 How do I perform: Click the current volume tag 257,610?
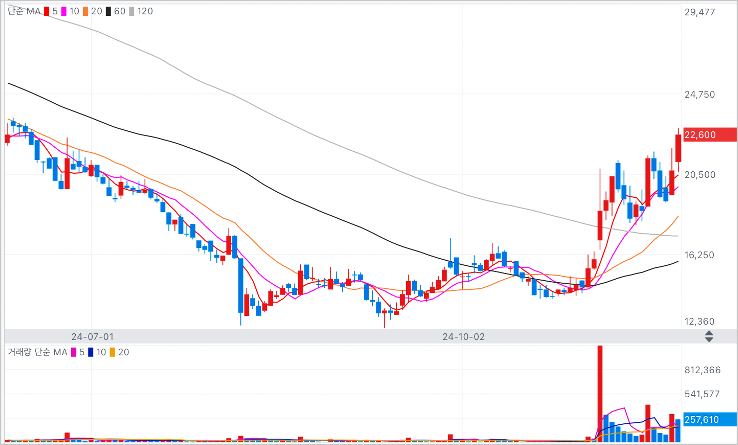(x=710, y=420)
